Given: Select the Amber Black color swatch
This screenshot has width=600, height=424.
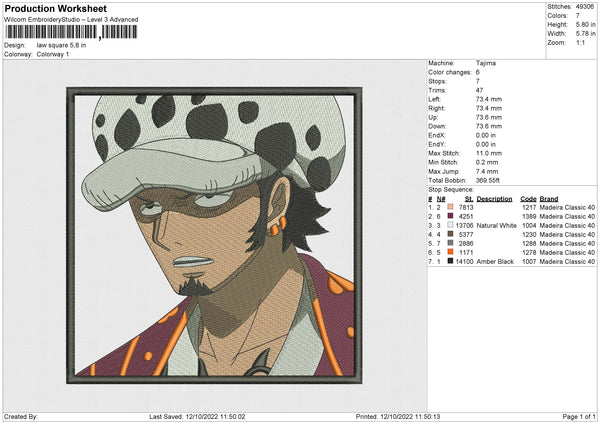Looking at the screenshot, I should [x=450, y=261].
